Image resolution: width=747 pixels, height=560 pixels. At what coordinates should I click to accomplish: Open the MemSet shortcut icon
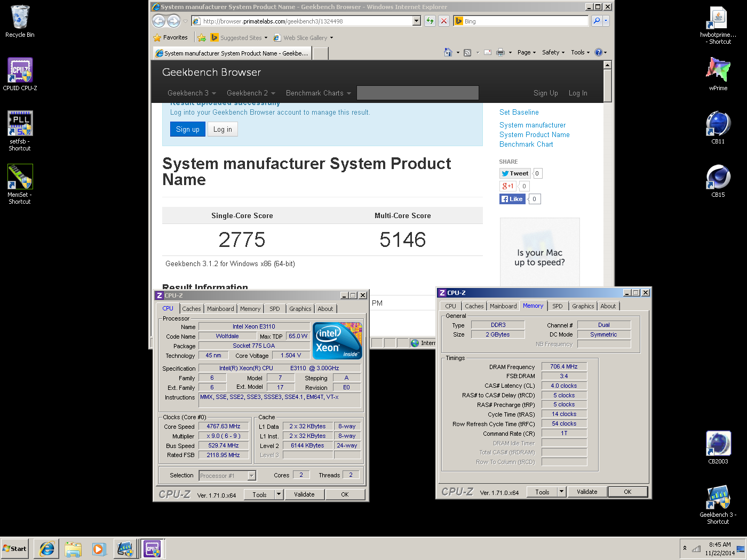(x=20, y=184)
